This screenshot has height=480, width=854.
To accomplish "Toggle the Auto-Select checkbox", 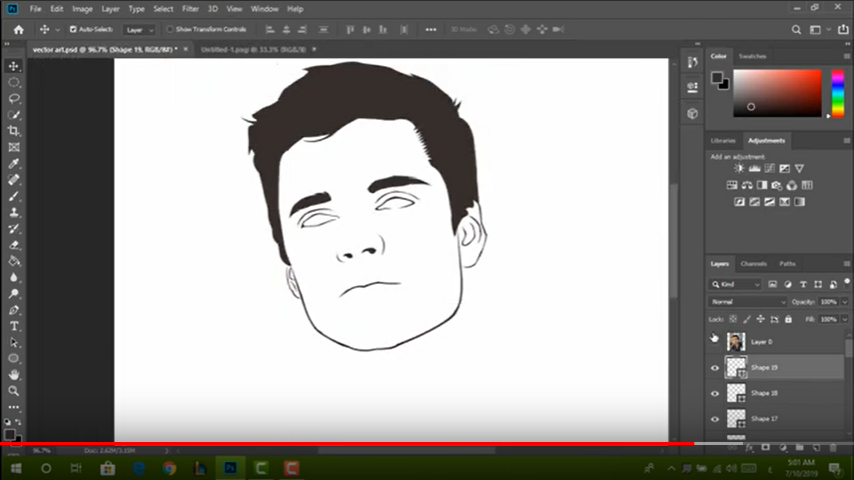I will 73,29.
